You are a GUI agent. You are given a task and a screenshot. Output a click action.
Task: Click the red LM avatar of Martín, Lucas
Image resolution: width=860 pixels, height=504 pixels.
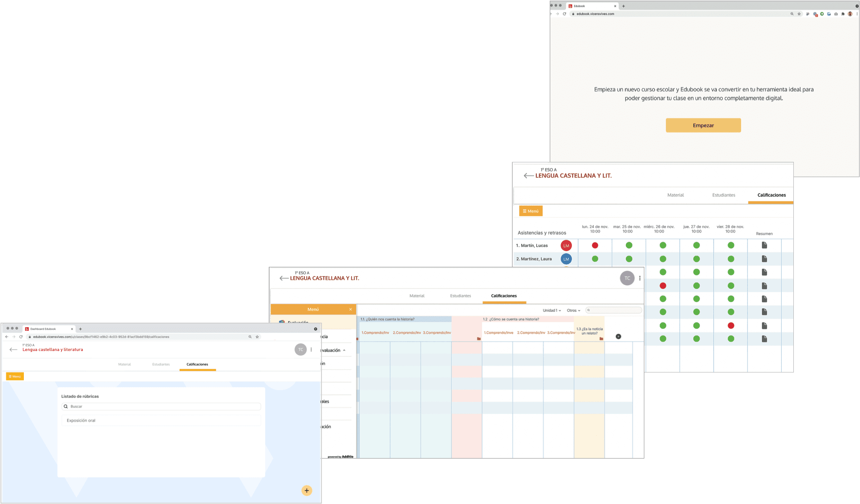click(566, 245)
